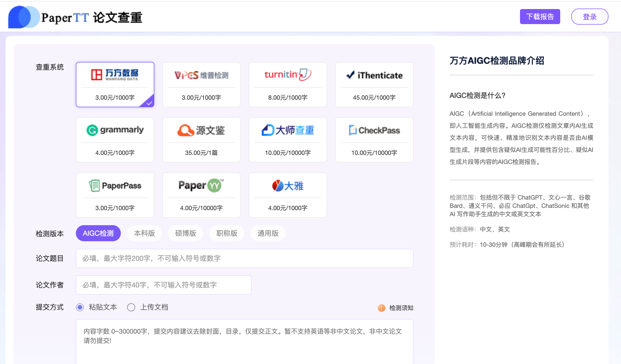621x364 pixels.
Task: Open the 检测须知 notice link
Action: [401, 308]
